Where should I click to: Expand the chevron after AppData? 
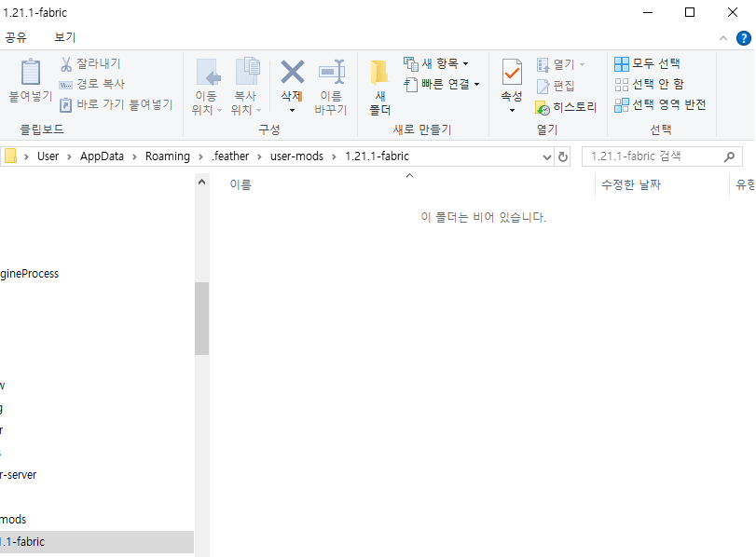[134, 156]
